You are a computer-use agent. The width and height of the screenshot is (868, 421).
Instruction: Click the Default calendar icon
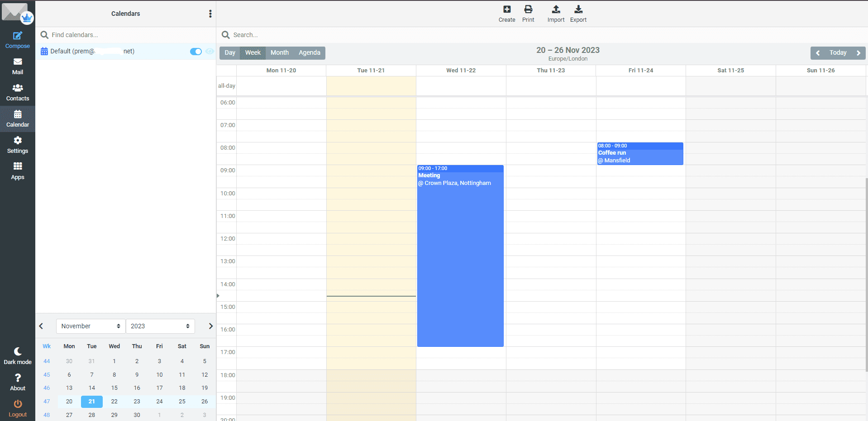(x=44, y=51)
